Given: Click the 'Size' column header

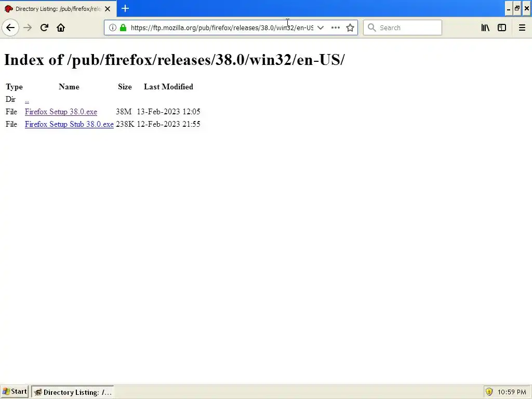Looking at the screenshot, I should 125,87.
